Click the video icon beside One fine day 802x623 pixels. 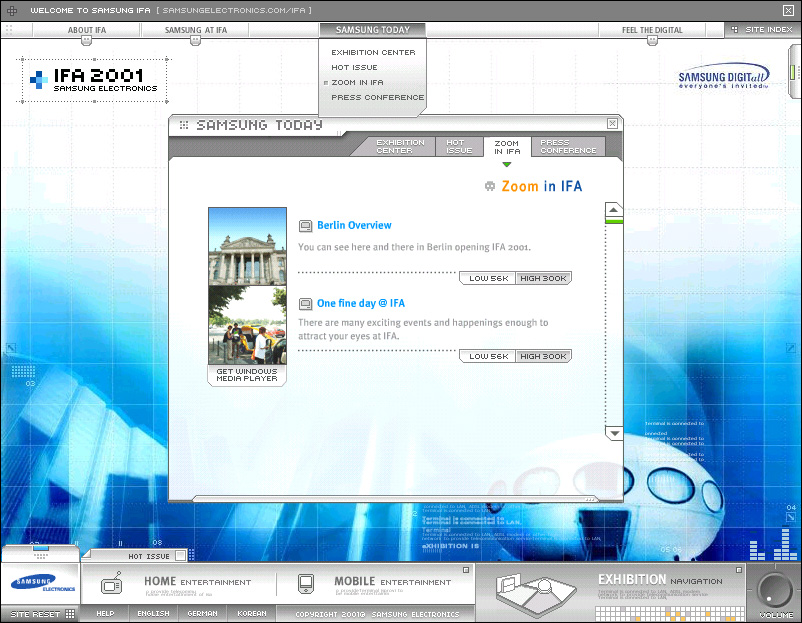coord(305,304)
